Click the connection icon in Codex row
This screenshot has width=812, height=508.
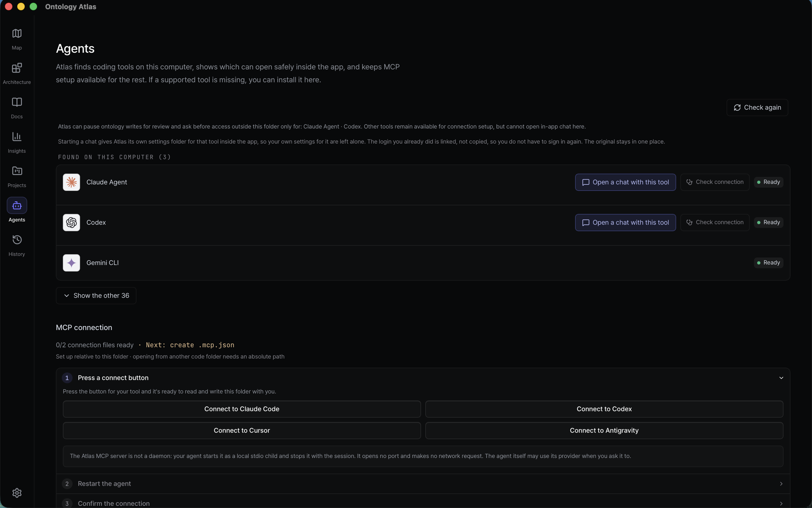pos(689,222)
